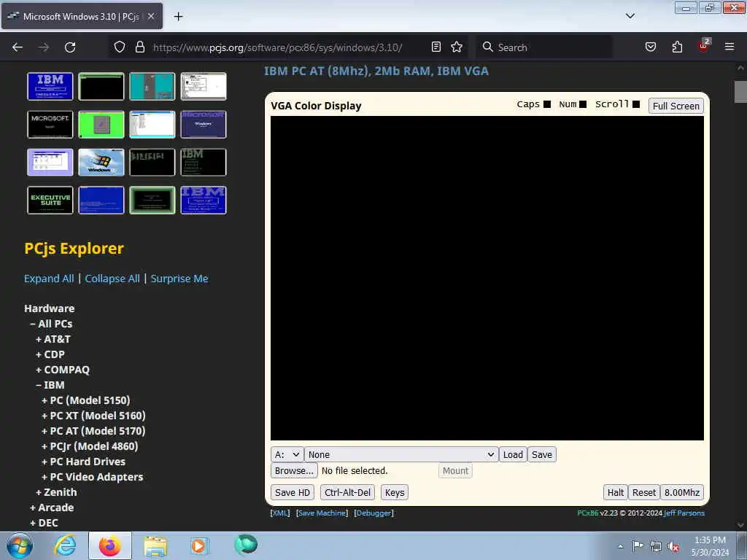Open the Pocket save icon
Image resolution: width=747 pixels, height=560 pixels.
pyautogui.click(x=651, y=47)
